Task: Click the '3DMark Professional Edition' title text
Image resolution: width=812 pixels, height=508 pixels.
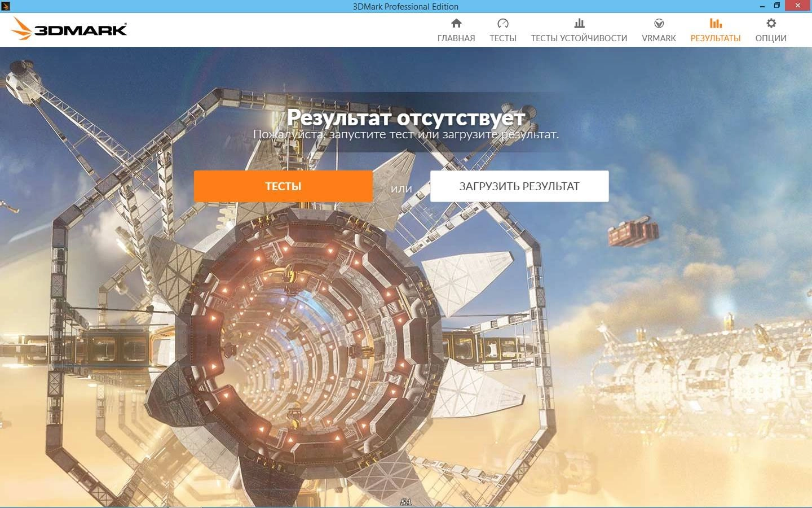Action: click(x=405, y=6)
